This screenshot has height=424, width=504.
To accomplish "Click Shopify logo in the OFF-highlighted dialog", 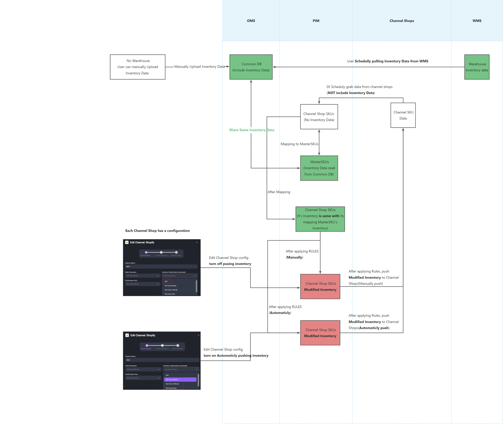I will pos(127,242).
